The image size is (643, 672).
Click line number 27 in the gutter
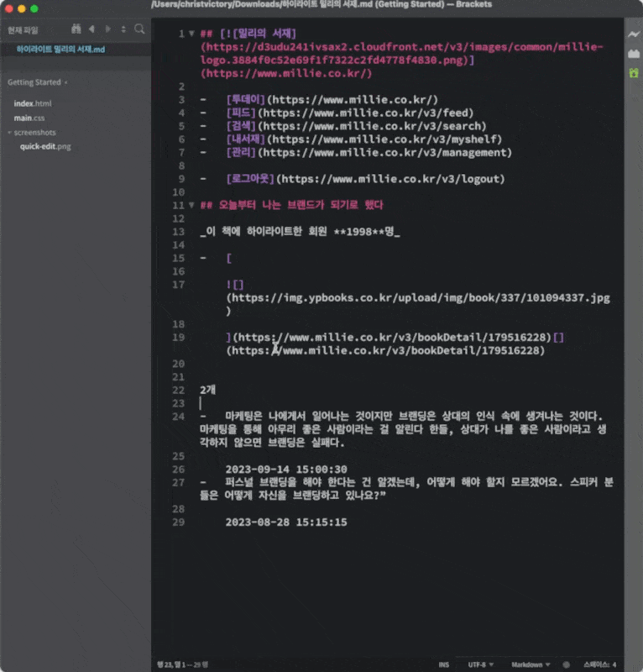pos(178,482)
